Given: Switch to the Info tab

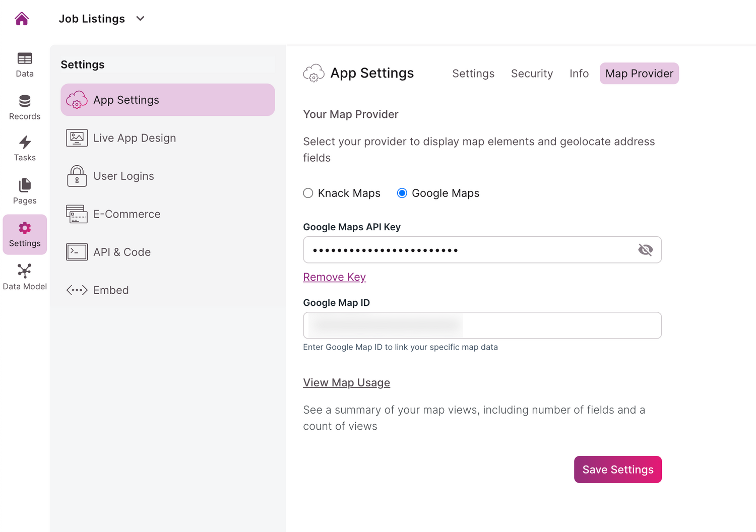Looking at the screenshot, I should [x=579, y=74].
